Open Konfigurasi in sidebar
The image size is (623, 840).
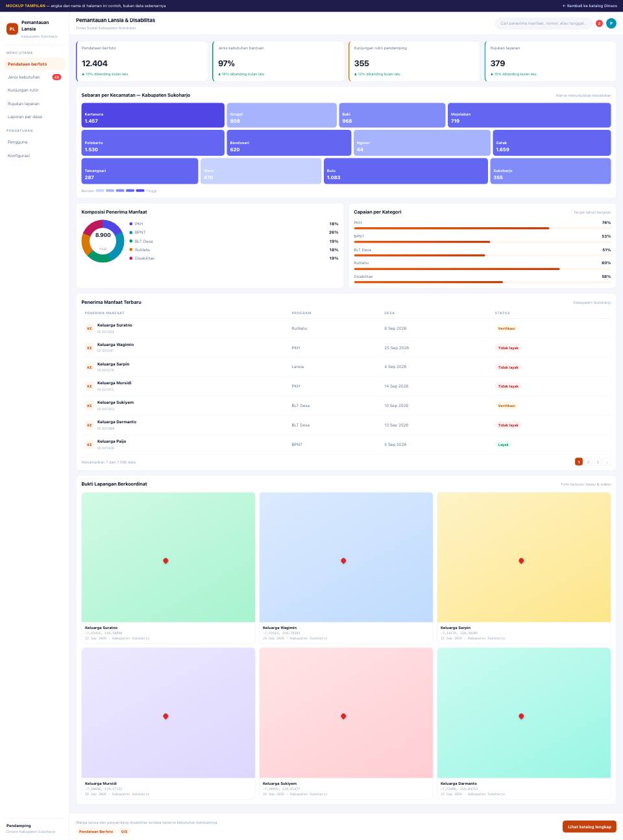tap(34, 156)
